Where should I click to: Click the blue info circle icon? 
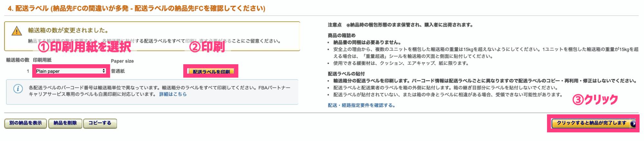18,89
